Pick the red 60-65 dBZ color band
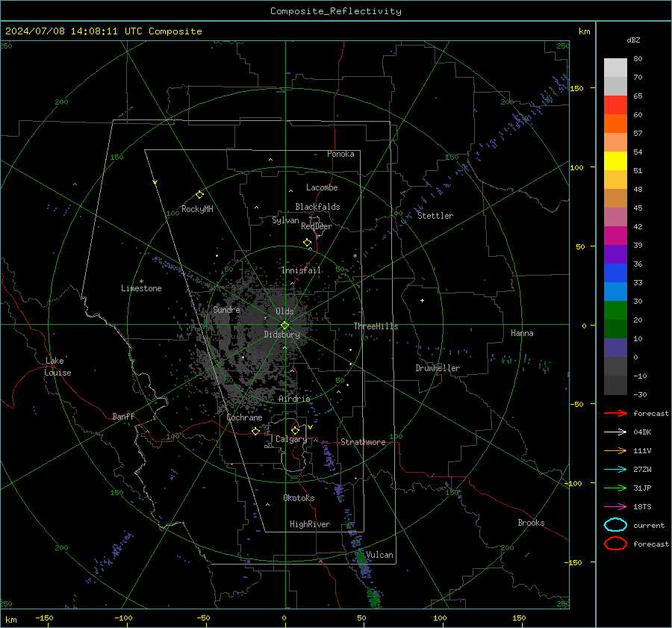Viewport: 672px width, 628px height. [615, 105]
